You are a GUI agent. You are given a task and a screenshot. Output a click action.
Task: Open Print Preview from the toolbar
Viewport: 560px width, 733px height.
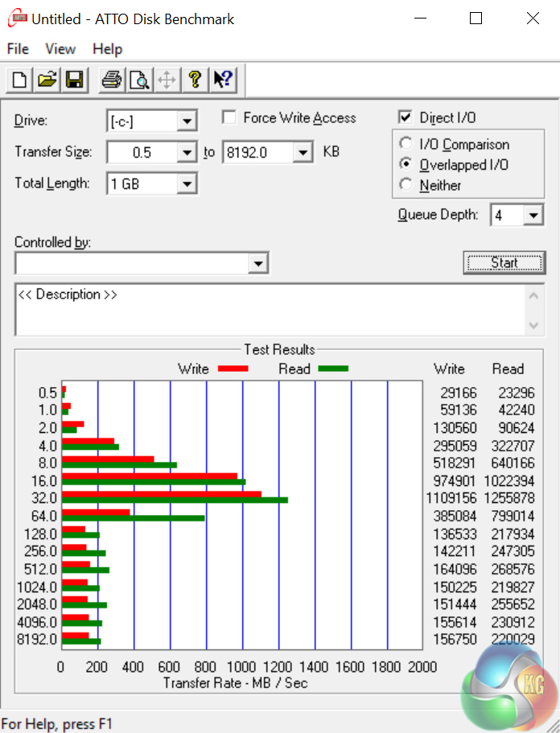[139, 80]
